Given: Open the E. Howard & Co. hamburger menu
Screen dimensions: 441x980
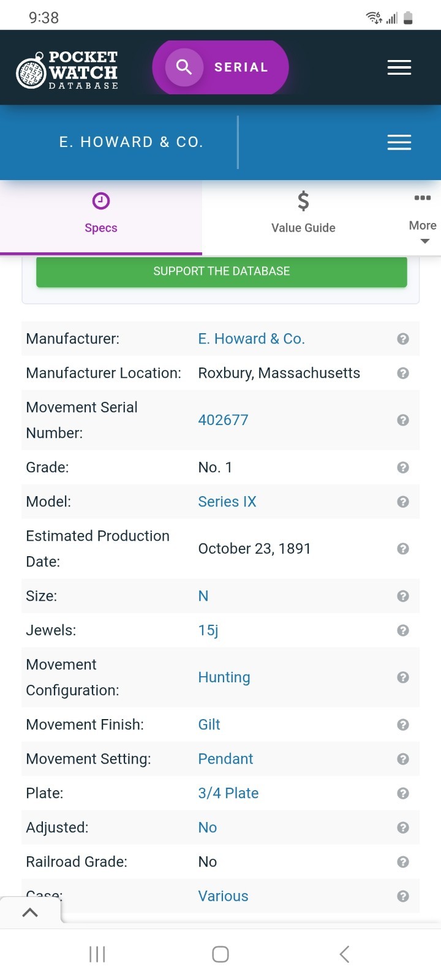Looking at the screenshot, I should (x=399, y=142).
